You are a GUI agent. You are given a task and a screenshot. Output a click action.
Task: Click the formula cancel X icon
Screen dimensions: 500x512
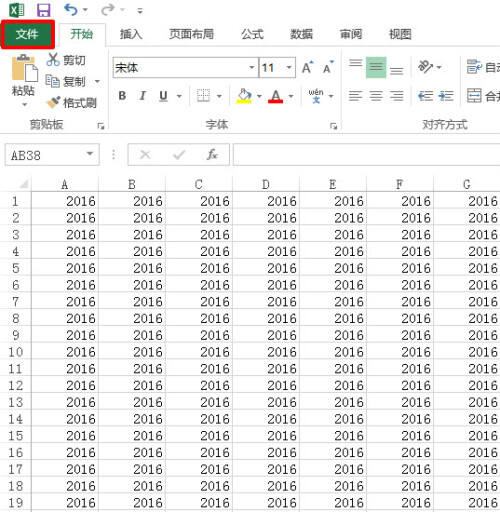click(145, 155)
